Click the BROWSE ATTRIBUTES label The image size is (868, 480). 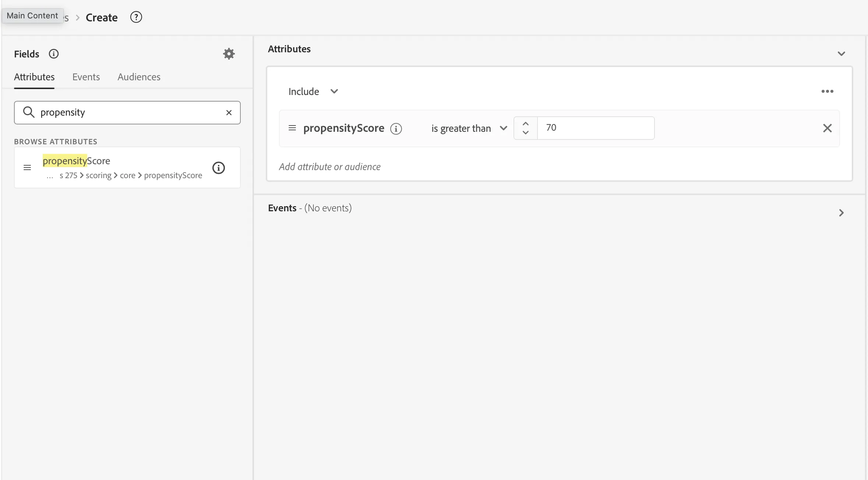coord(56,142)
